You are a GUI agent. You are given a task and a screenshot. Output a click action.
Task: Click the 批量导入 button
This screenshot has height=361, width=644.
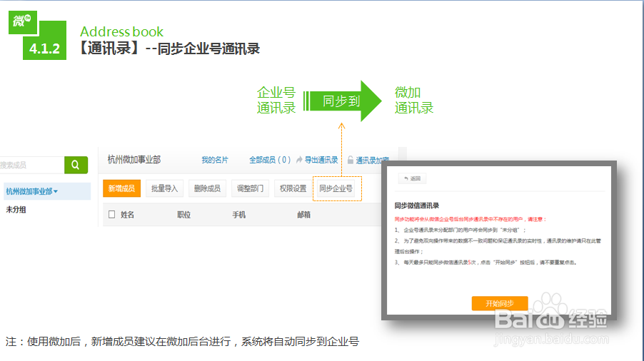pos(164,188)
